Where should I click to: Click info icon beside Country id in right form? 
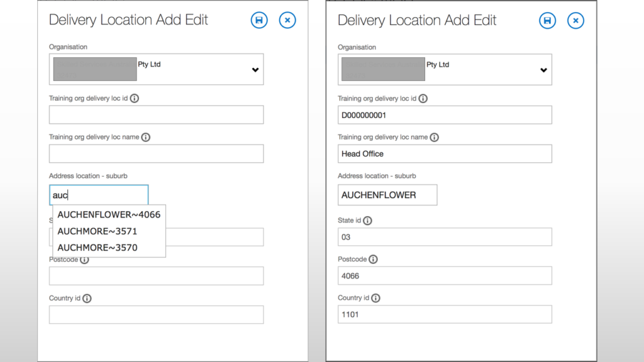[x=375, y=298]
